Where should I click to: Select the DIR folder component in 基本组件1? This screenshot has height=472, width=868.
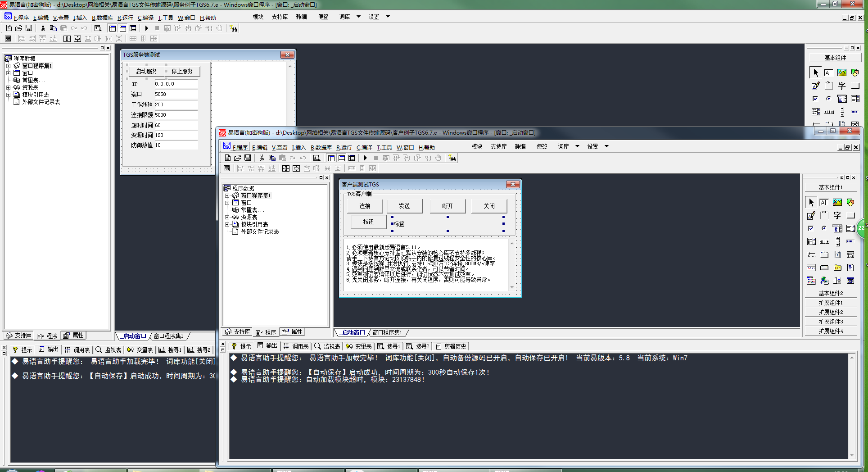[x=837, y=268]
